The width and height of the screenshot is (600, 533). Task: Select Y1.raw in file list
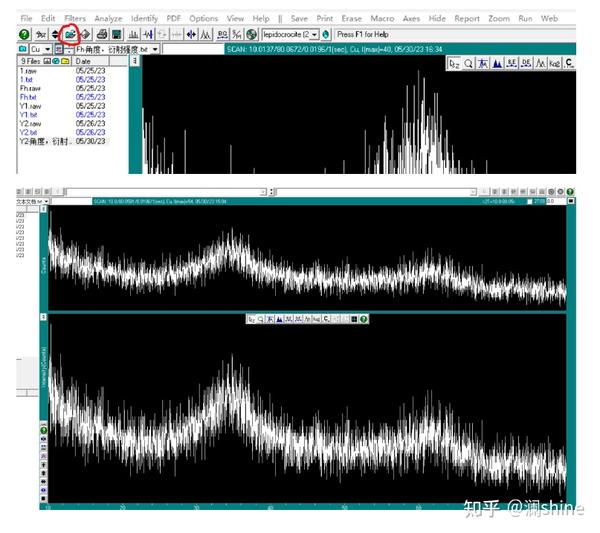tap(30, 106)
